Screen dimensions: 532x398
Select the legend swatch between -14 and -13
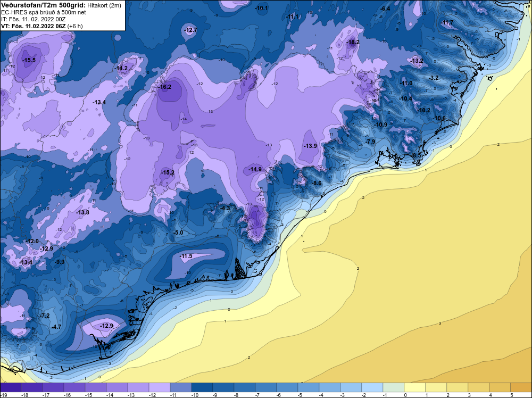click(x=117, y=387)
